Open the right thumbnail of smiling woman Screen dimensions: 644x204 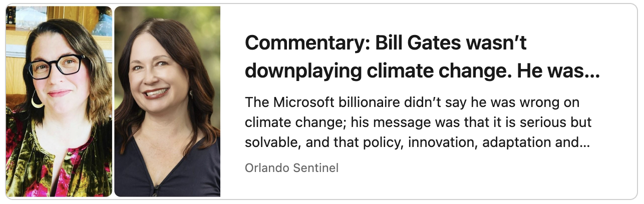[x=167, y=101]
